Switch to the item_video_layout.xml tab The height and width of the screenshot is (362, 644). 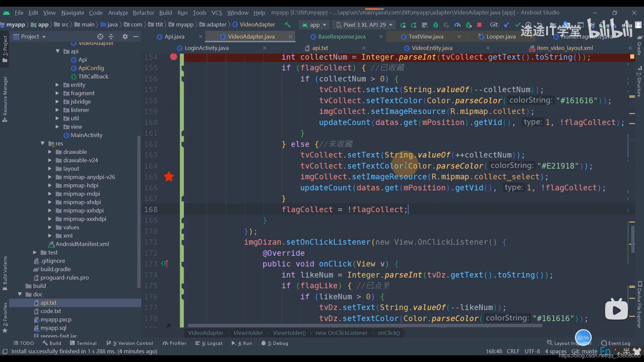565,48
